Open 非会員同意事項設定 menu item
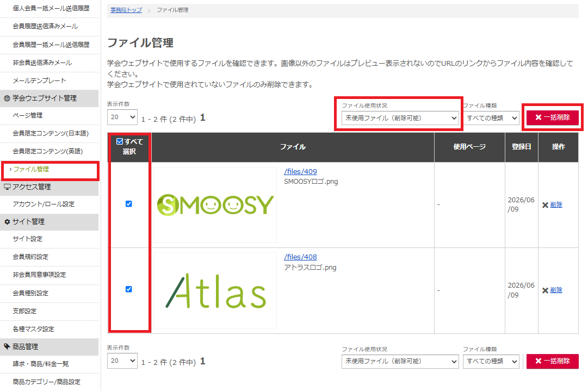This screenshot has height=391, width=588. (39, 275)
